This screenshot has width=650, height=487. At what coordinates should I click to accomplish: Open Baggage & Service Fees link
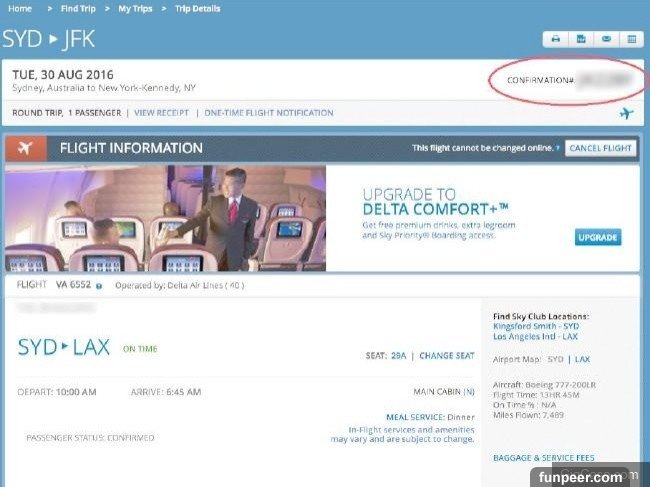tap(543, 458)
